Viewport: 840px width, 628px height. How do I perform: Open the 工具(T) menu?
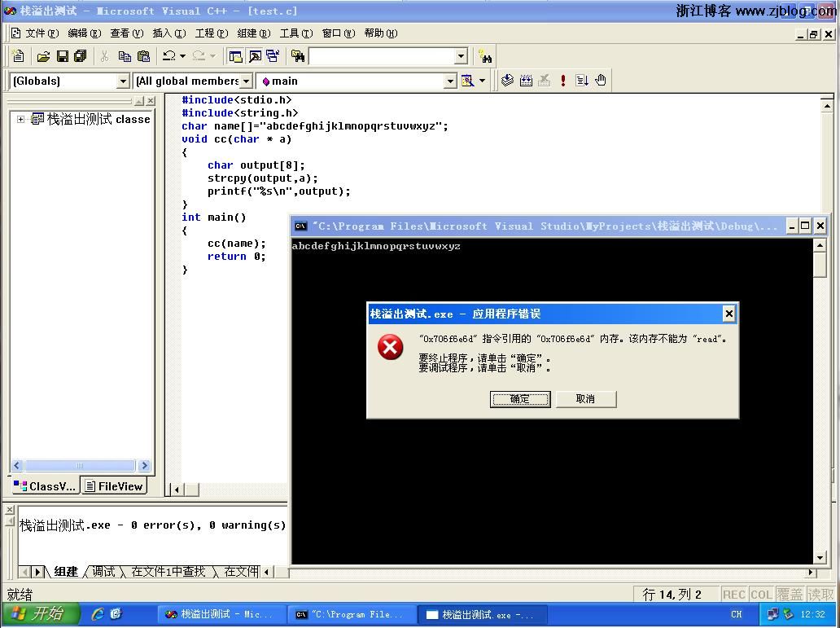(x=295, y=33)
